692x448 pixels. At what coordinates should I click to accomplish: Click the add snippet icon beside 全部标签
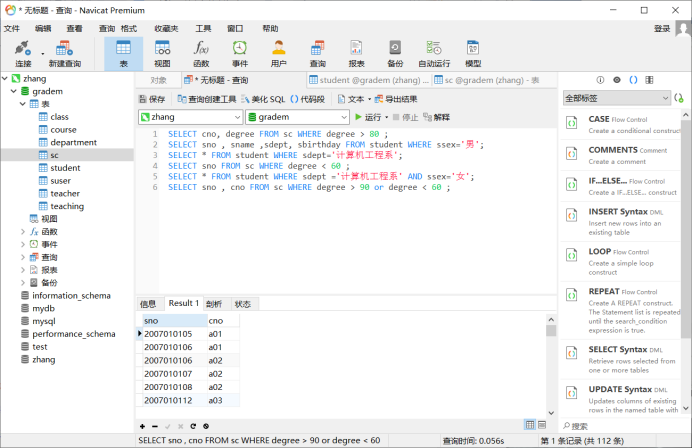[679, 98]
